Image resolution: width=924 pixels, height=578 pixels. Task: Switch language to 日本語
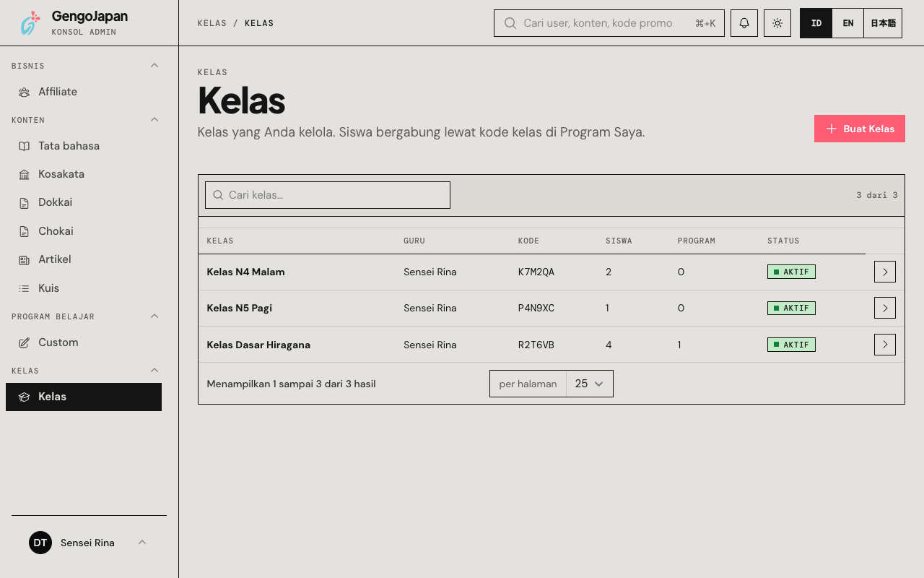click(883, 23)
